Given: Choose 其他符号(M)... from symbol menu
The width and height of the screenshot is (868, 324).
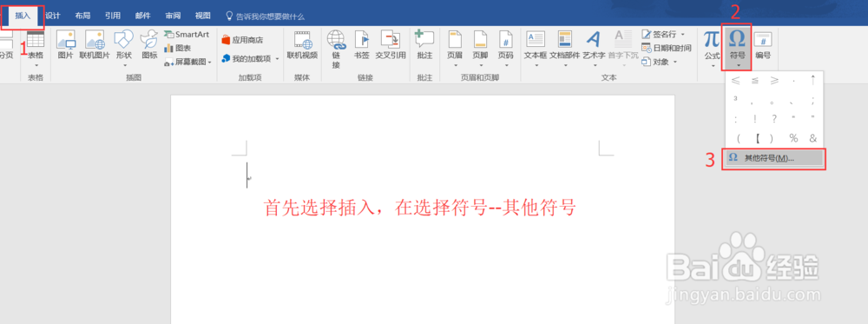Looking at the screenshot, I should (774, 158).
